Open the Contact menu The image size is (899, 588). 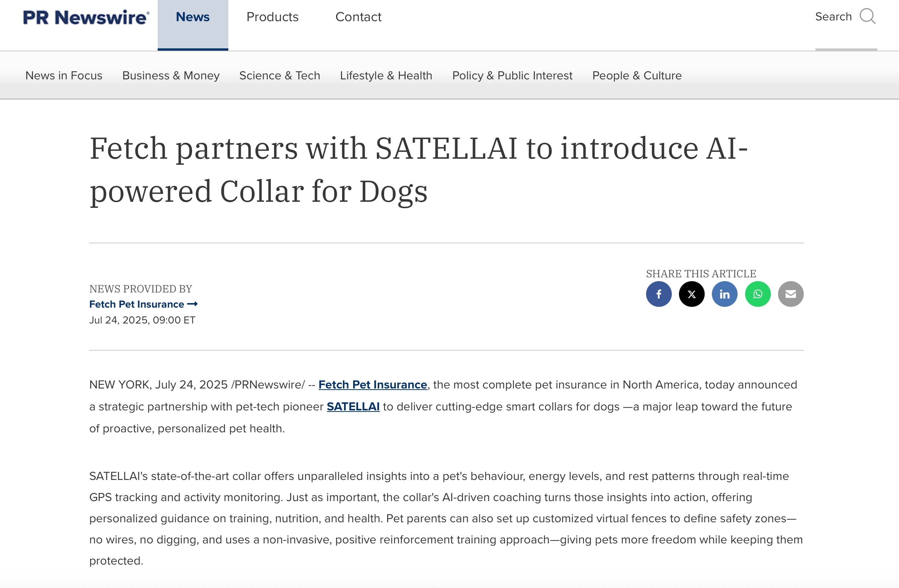click(358, 17)
